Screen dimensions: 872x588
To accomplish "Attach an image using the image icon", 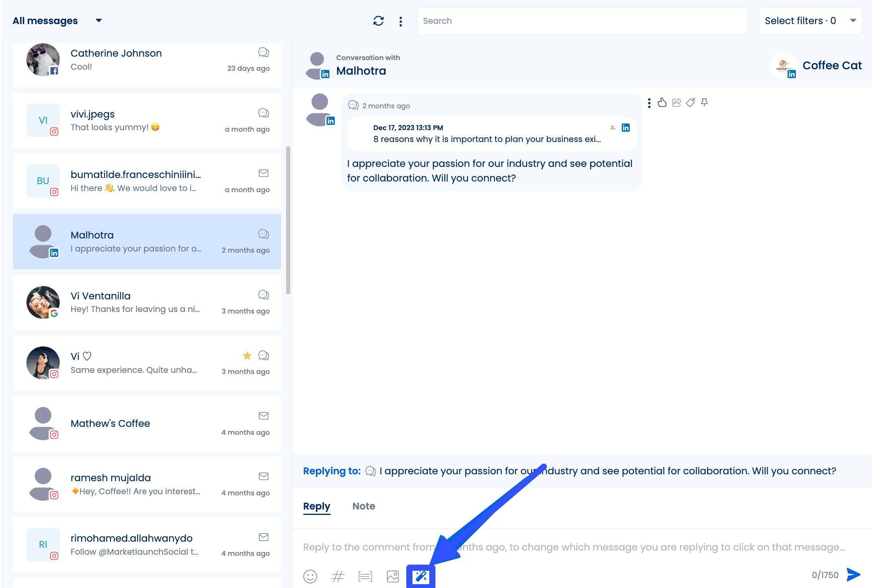I will pos(393,576).
